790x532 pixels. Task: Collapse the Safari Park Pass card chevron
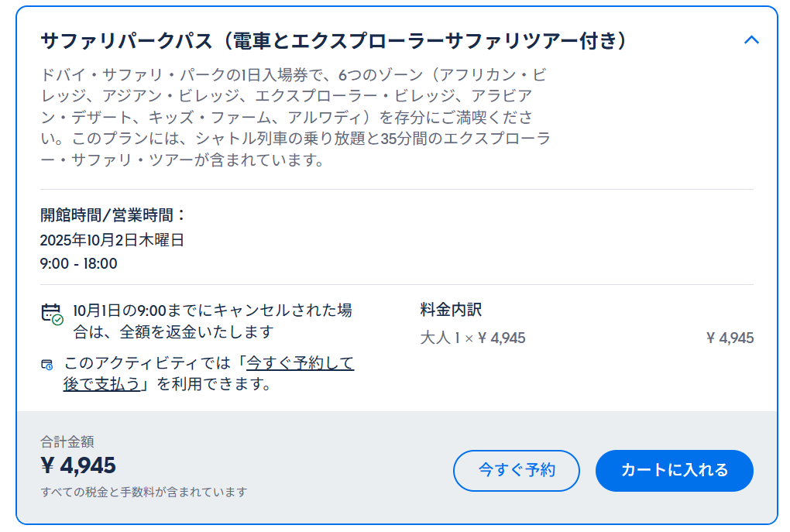(x=751, y=39)
